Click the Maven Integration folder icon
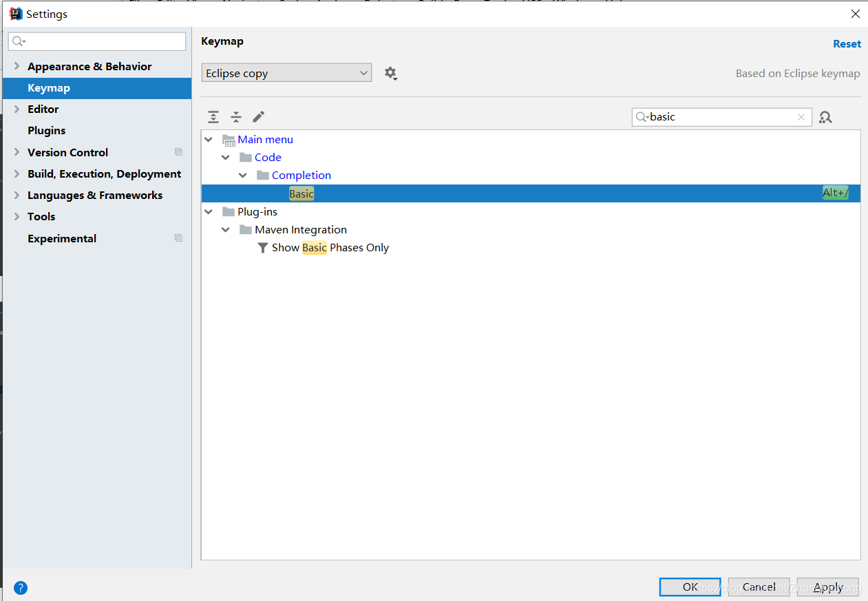Image resolution: width=868 pixels, height=601 pixels. [x=246, y=230]
